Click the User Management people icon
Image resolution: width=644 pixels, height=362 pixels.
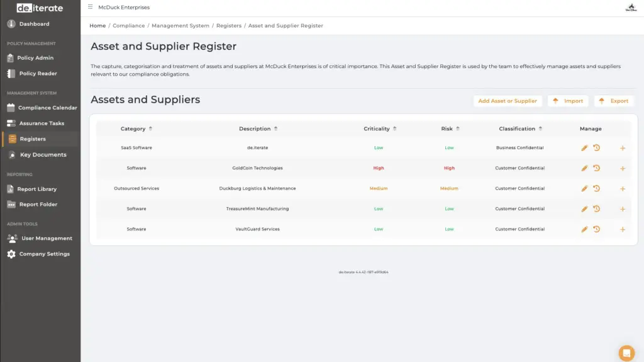coord(13,239)
